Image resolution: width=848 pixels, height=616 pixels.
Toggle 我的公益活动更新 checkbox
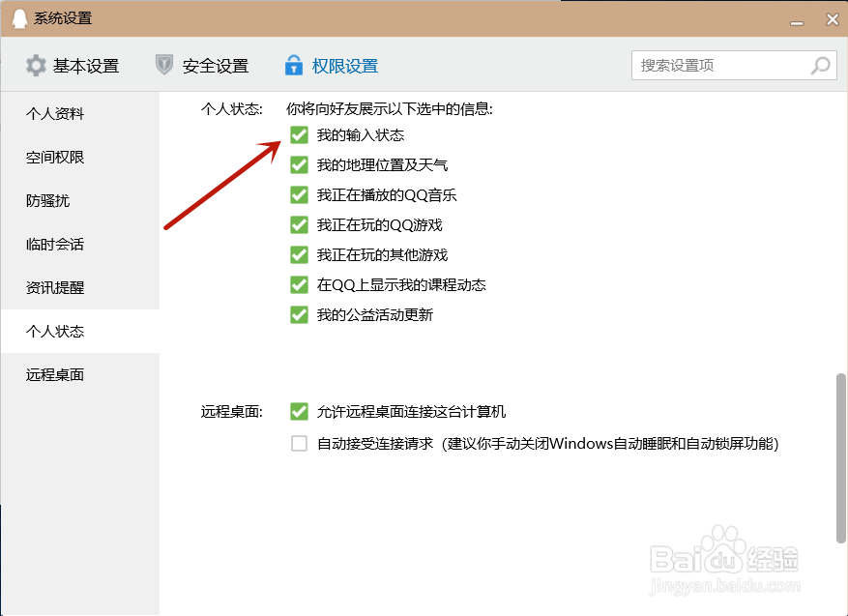(299, 314)
